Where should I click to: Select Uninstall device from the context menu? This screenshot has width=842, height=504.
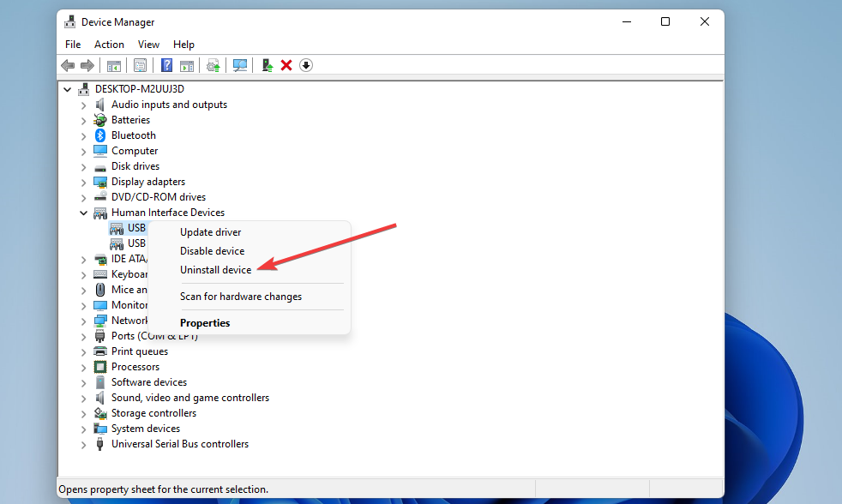click(215, 269)
